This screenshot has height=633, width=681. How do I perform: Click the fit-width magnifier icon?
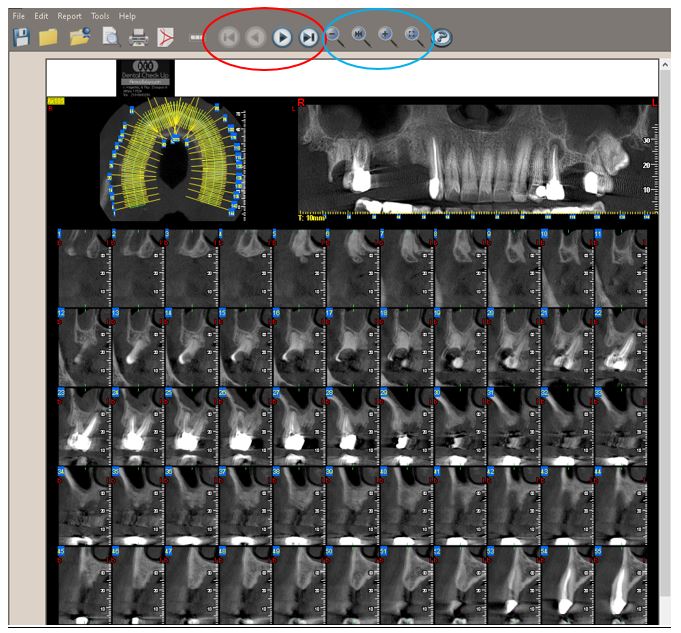click(361, 36)
